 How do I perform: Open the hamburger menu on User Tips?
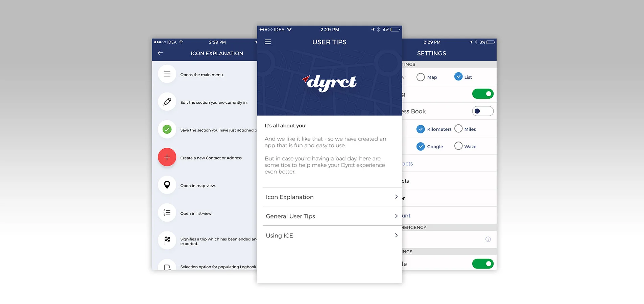pos(268,42)
